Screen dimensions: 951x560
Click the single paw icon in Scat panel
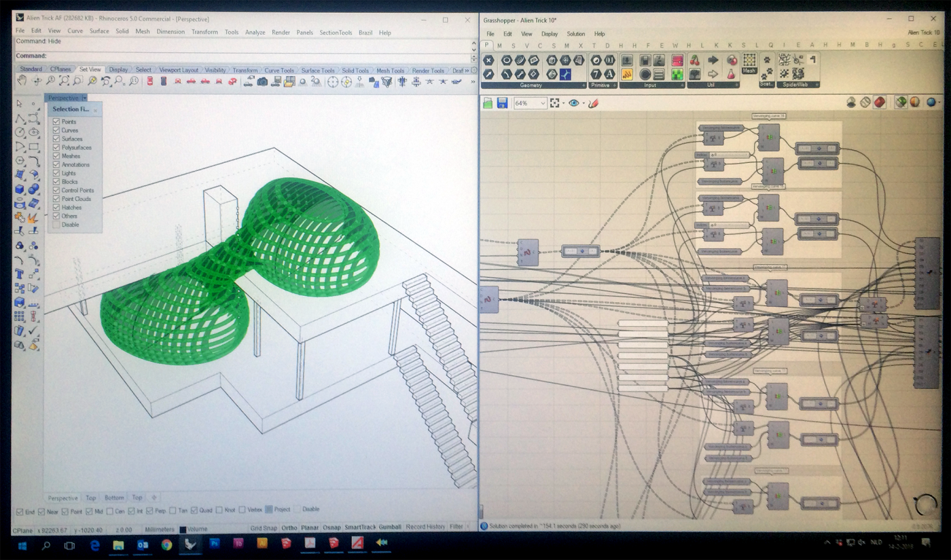click(x=767, y=60)
